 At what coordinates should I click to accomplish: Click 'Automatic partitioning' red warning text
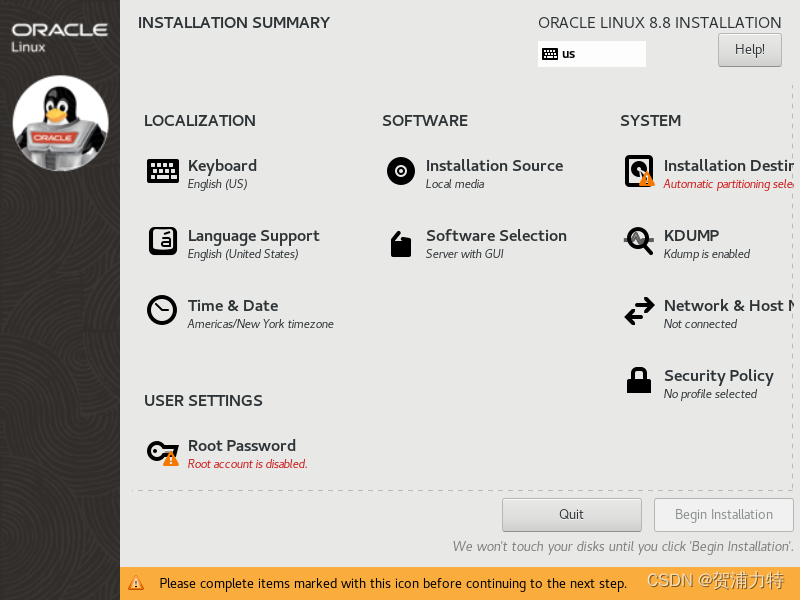pos(729,184)
